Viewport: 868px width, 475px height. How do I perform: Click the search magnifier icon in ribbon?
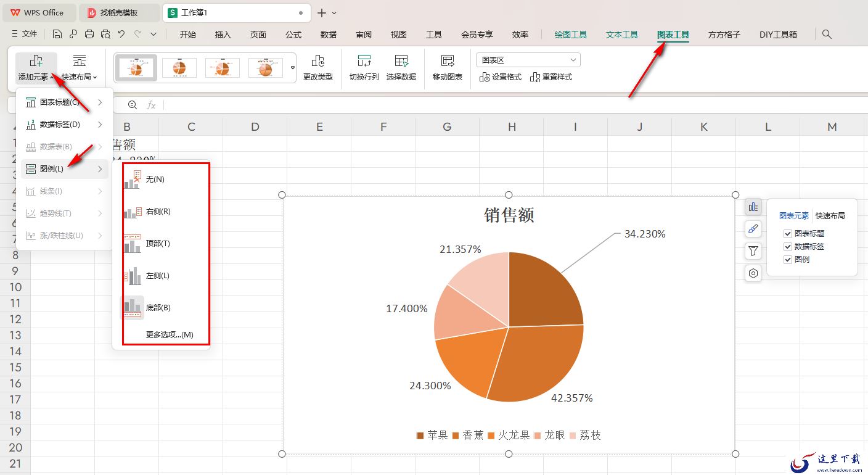coord(827,35)
